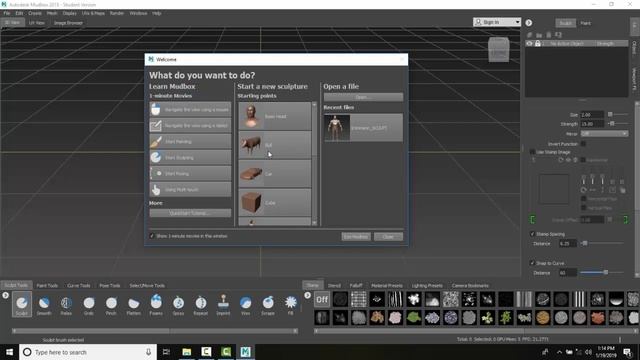
Task: Select the Imprint brush tool
Action: click(223, 304)
